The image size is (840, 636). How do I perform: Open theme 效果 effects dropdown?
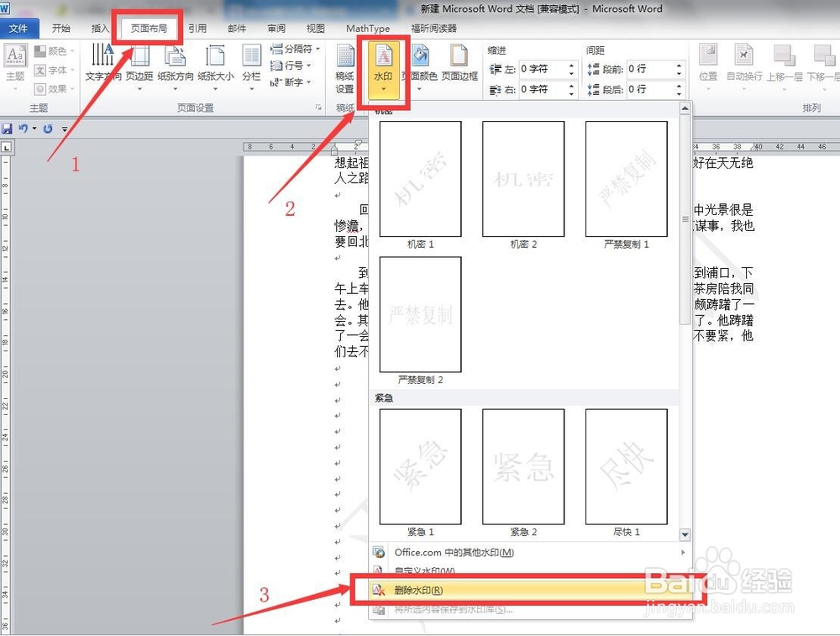tap(54, 89)
